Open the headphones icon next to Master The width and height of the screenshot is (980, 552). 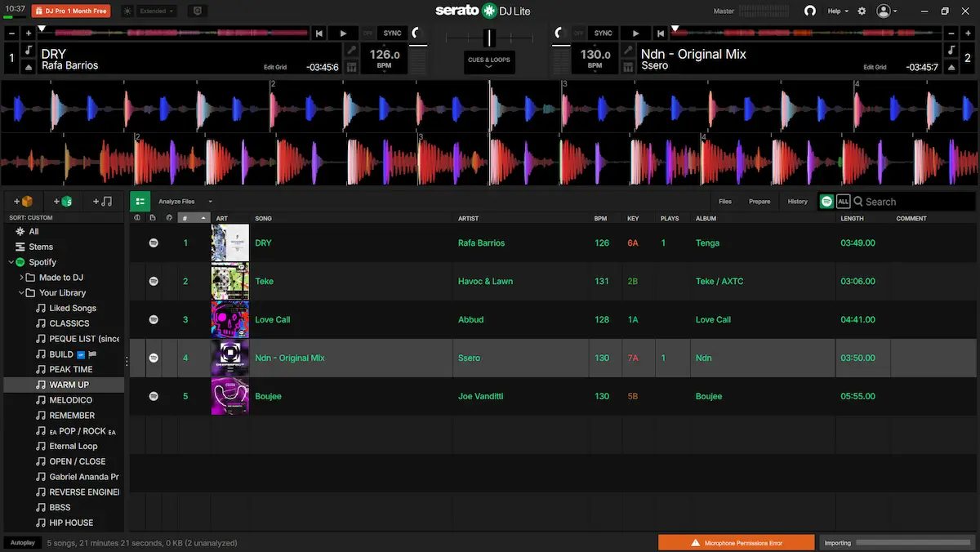click(810, 11)
